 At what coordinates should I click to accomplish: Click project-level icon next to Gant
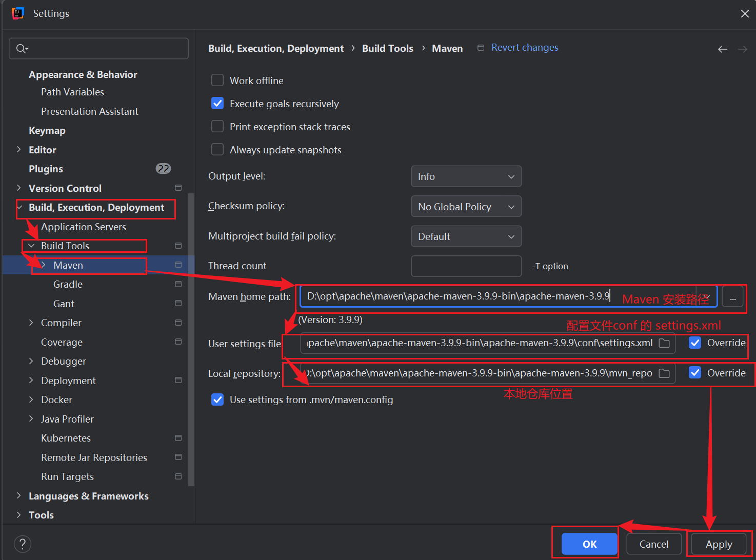coord(178,303)
